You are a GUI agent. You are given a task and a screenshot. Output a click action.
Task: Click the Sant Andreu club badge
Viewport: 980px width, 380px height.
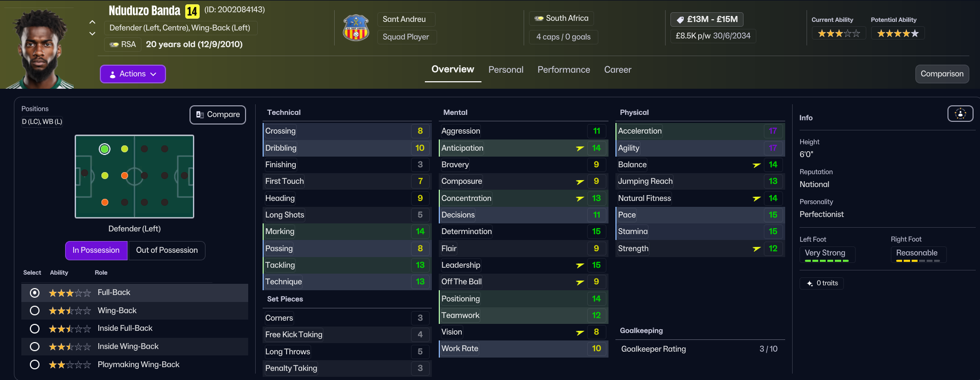356,28
